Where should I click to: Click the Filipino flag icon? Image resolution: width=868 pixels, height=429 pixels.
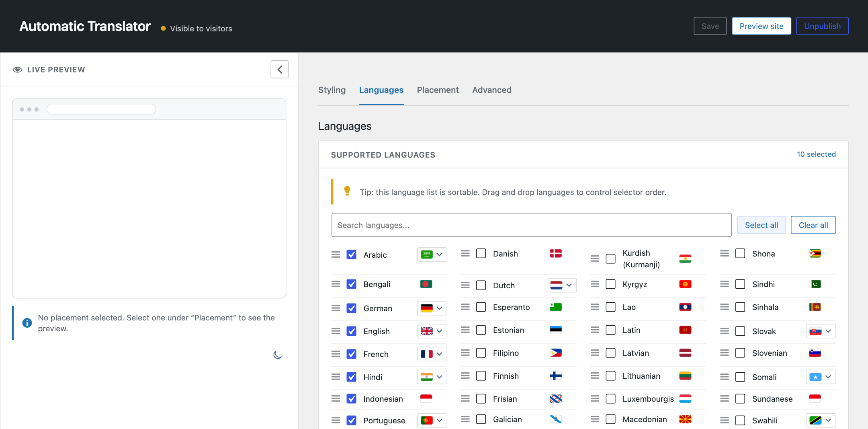tap(556, 353)
